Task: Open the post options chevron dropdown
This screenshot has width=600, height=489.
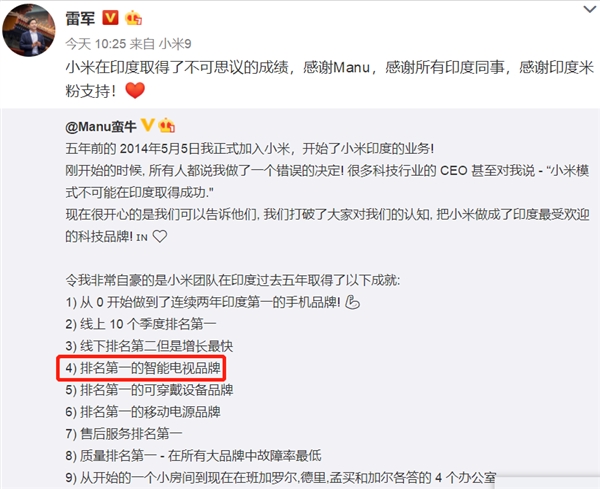Action: point(590,9)
